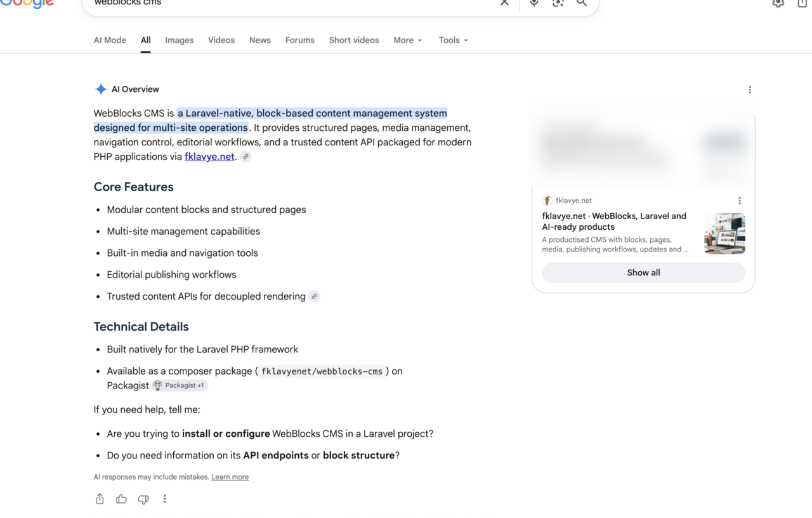Click the Packagist +1 source chip
812x518 pixels.
pos(180,385)
